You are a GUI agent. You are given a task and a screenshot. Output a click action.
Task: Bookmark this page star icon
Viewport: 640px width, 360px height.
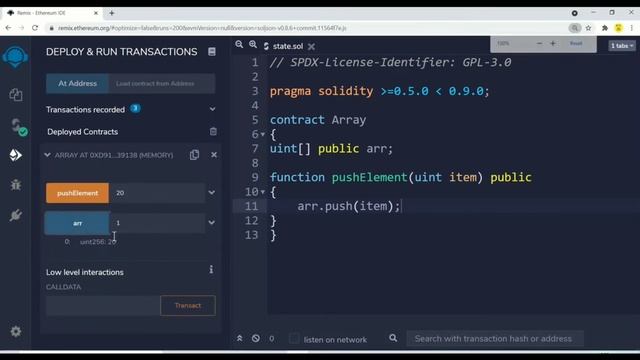coord(588,28)
